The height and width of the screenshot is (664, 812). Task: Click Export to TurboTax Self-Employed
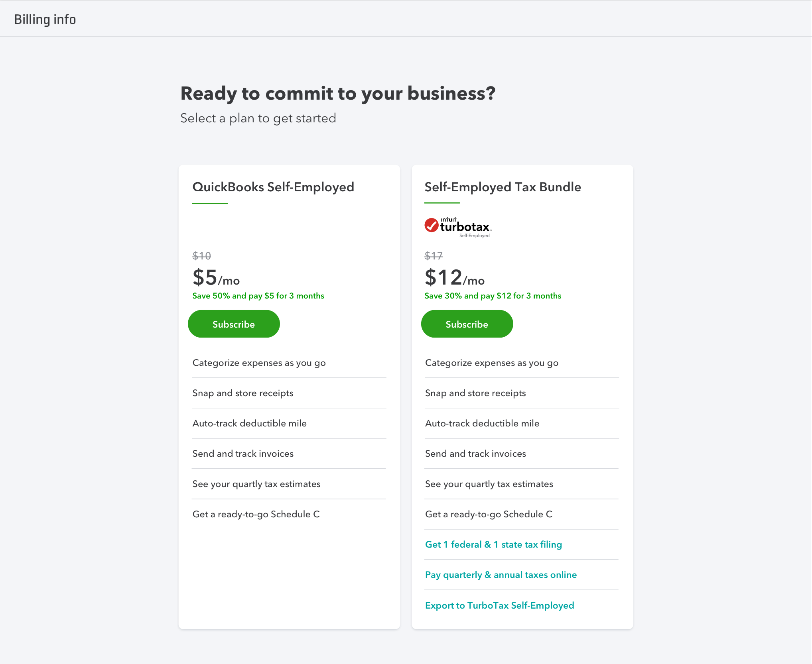click(x=499, y=605)
